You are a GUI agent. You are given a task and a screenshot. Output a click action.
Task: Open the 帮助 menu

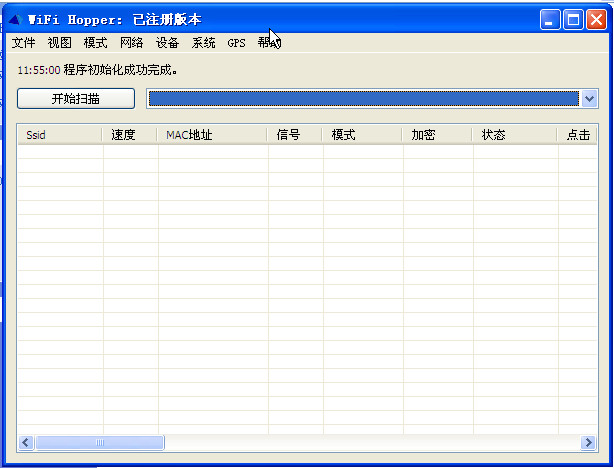click(269, 43)
